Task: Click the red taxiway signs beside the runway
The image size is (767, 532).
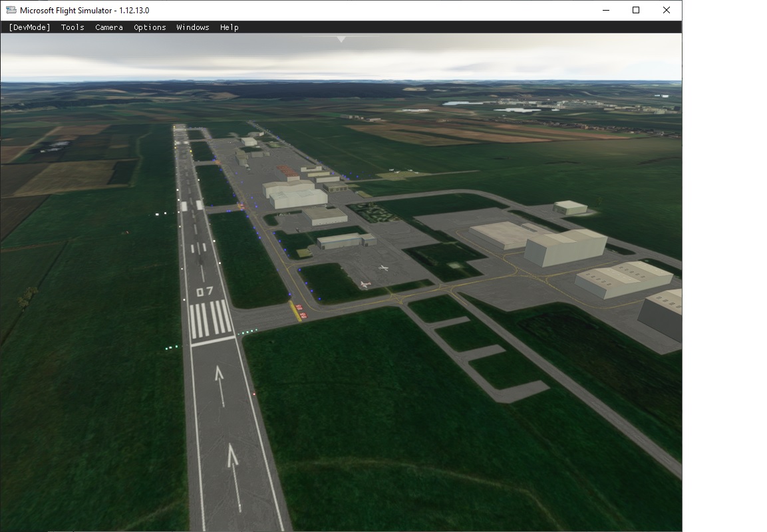Action: click(301, 311)
